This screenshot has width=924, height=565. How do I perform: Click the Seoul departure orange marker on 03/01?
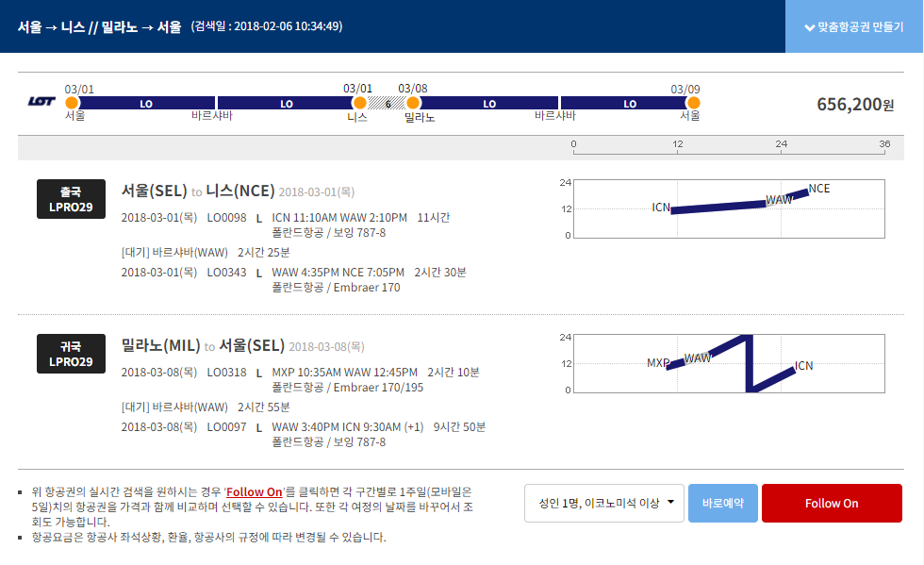tap(72, 103)
